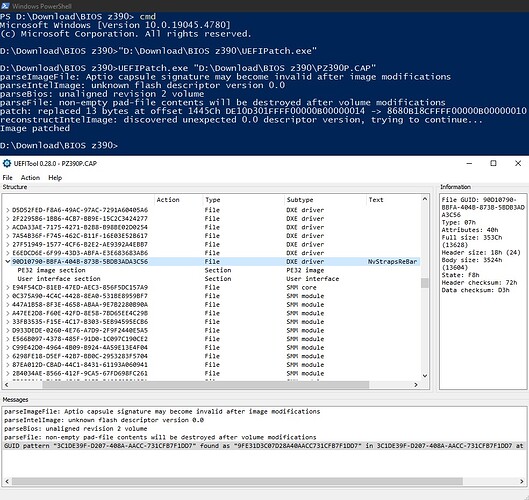Click 'Image patched' line in PowerShell
The image size is (529, 500).
click(x=35, y=128)
